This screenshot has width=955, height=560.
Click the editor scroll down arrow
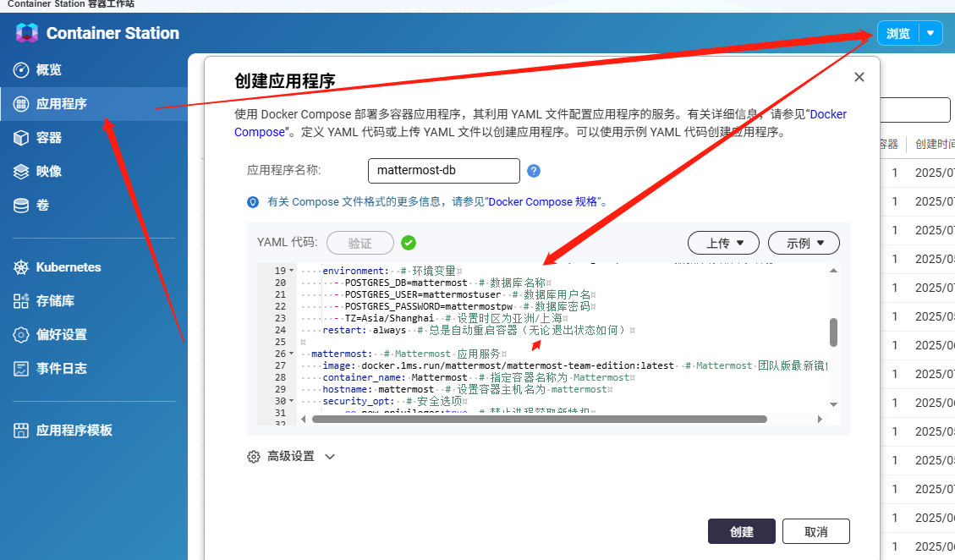834,404
